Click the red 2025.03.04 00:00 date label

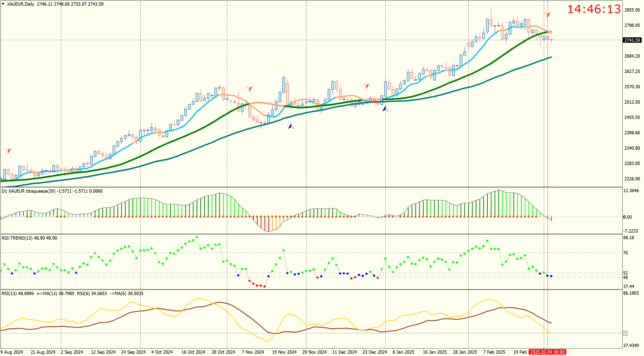[547, 352]
